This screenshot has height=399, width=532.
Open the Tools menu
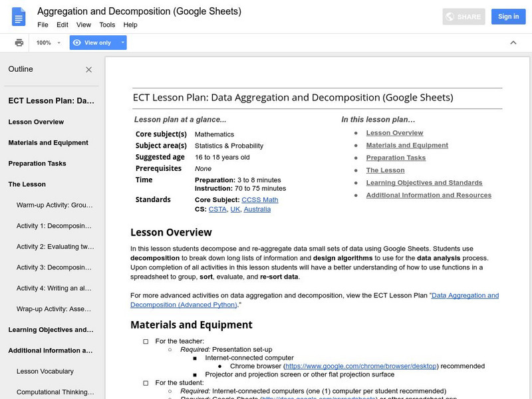(x=107, y=25)
